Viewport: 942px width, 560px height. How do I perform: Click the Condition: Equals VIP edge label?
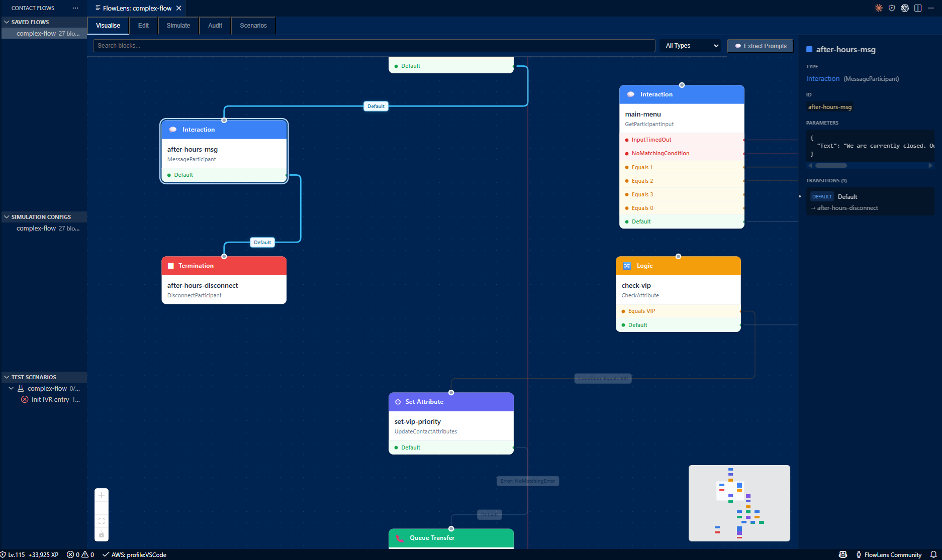click(603, 379)
